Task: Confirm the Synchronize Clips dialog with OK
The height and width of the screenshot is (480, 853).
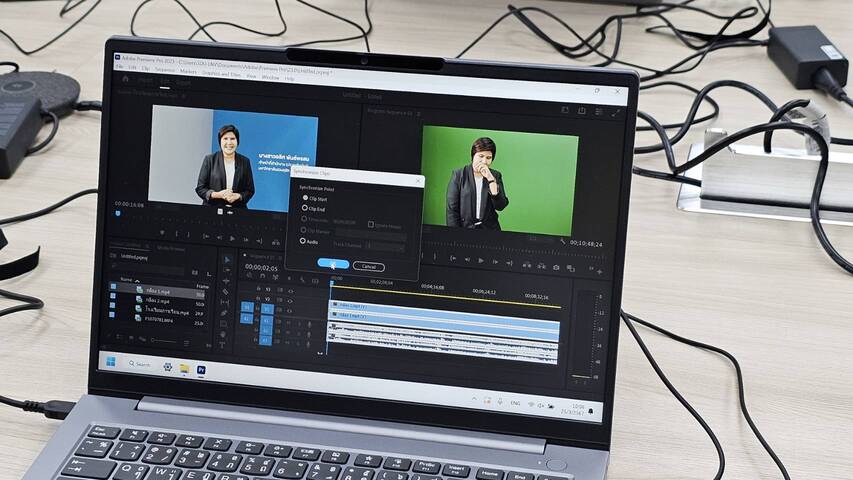Action: click(333, 264)
